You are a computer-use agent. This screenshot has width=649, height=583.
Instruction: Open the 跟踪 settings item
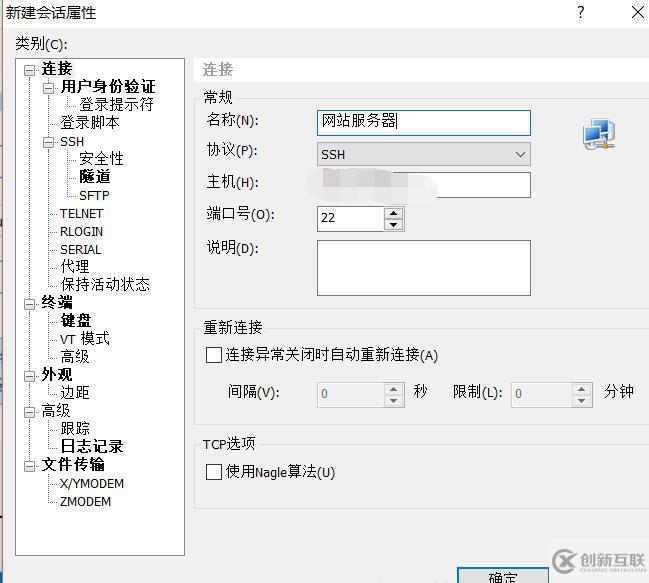75,428
